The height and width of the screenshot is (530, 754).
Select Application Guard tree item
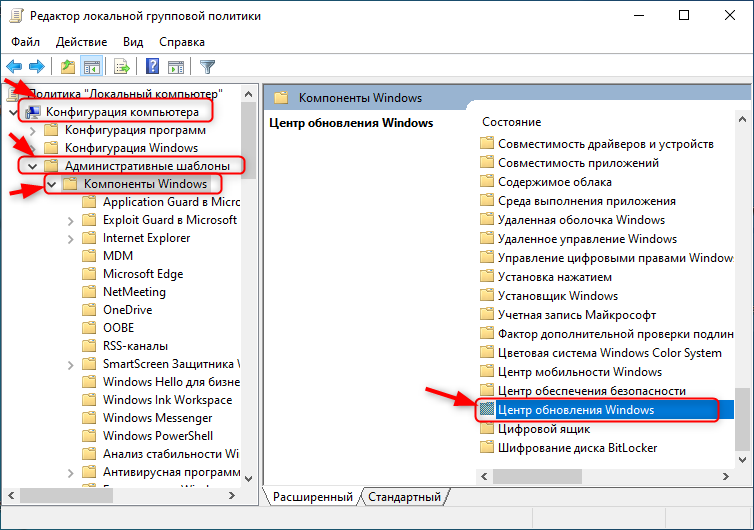(x=171, y=202)
